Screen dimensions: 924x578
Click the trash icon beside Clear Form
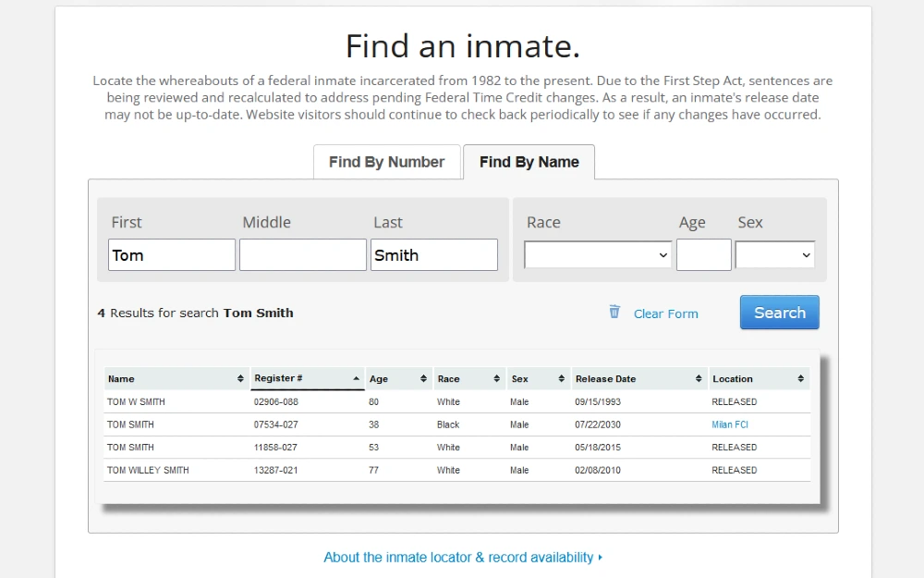click(614, 312)
